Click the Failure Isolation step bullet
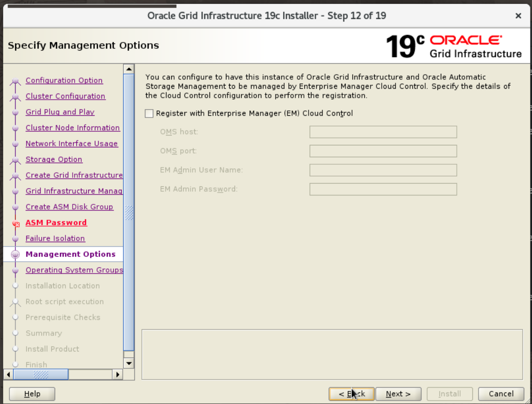This screenshot has width=532, height=404. [15, 239]
